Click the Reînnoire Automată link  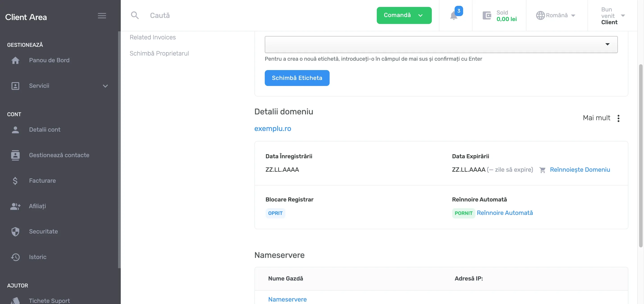point(504,213)
